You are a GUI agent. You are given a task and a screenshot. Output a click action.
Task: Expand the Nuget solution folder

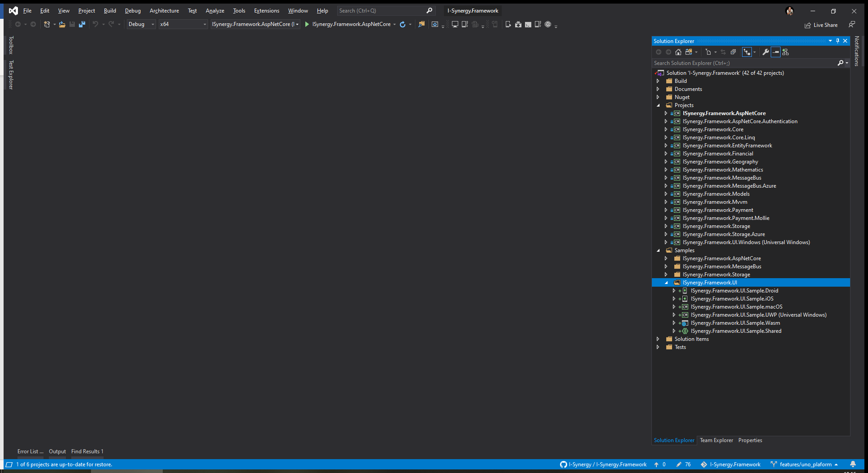[658, 97]
